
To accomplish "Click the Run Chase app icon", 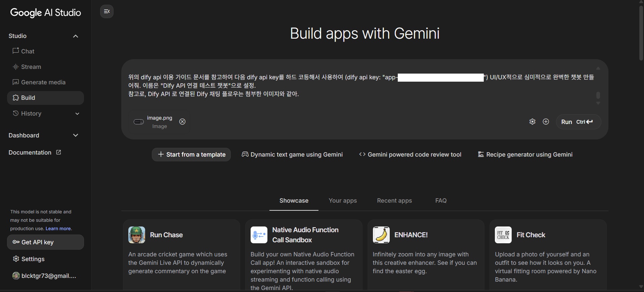I will click(137, 235).
